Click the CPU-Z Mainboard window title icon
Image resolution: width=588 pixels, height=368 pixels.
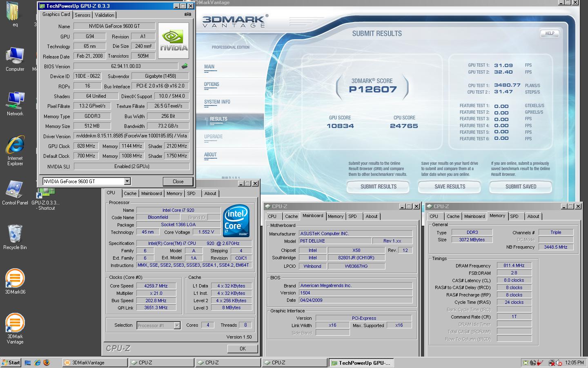click(x=268, y=206)
